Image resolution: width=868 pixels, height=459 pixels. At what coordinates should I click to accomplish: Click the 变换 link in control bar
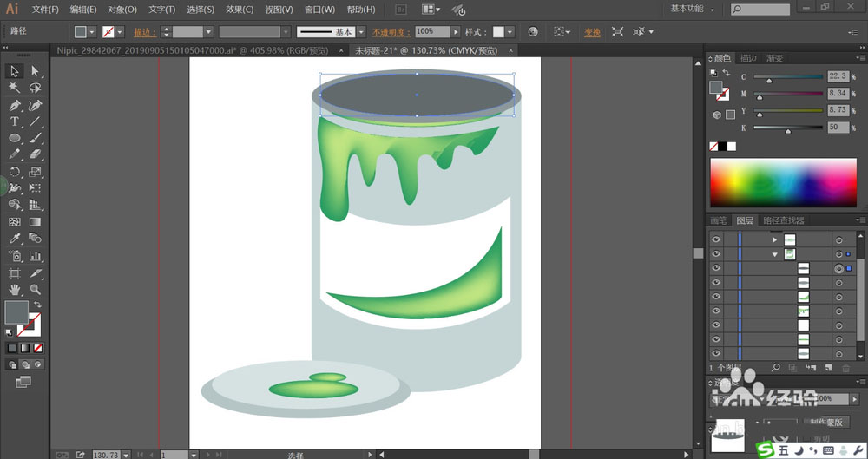pyautogui.click(x=592, y=31)
